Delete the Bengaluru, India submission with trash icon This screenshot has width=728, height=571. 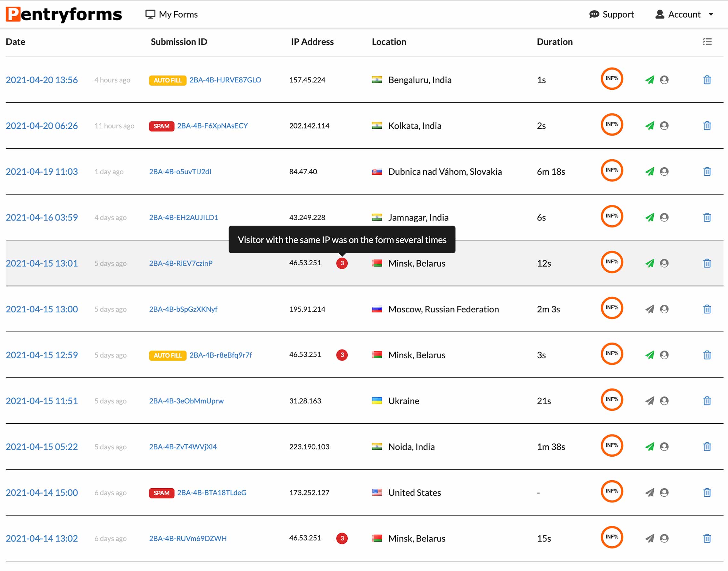coord(707,80)
